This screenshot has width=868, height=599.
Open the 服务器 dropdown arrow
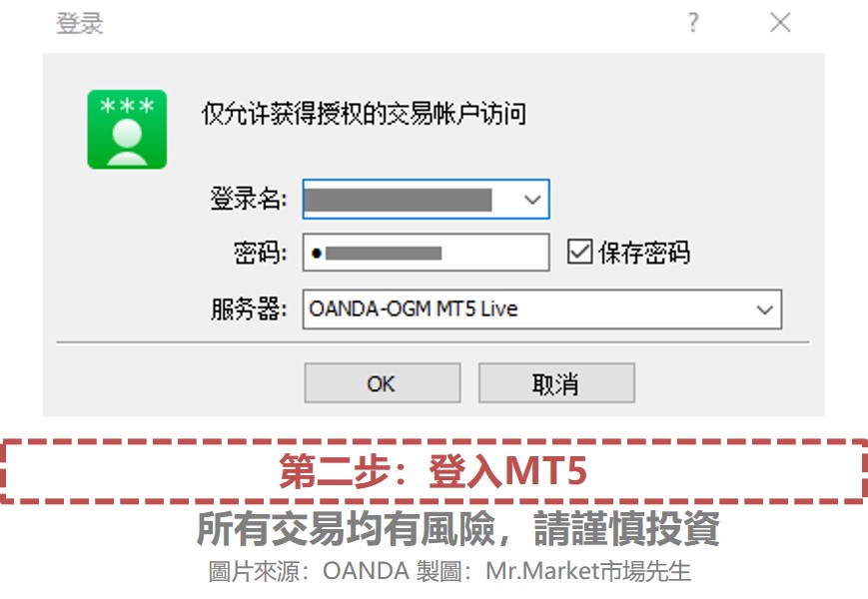click(764, 309)
